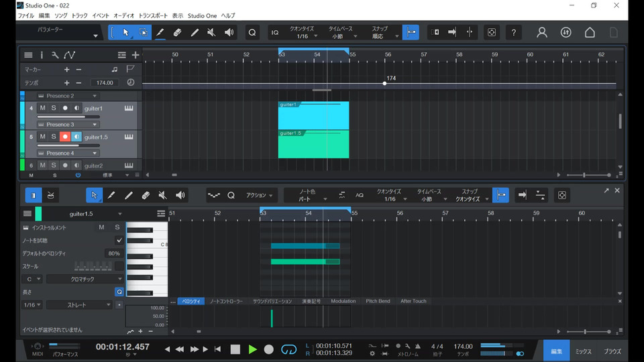This screenshot has height=362, width=644.
Task: Mute the guiter1 track
Action: (42, 108)
